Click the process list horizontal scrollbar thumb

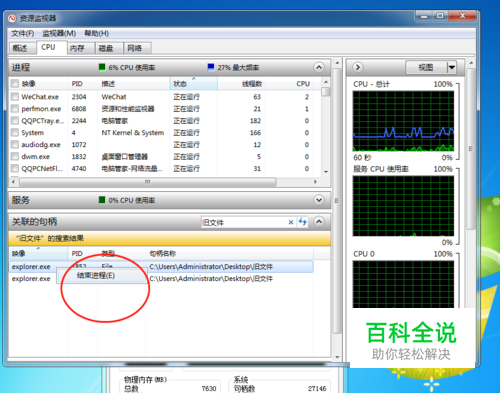[148, 182]
